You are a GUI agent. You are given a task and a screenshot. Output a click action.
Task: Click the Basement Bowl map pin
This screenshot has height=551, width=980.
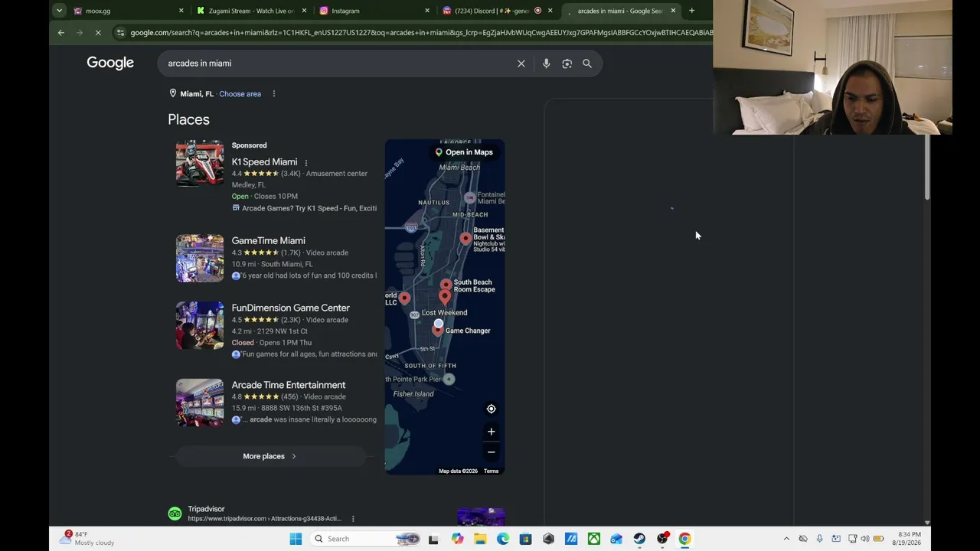point(465,239)
